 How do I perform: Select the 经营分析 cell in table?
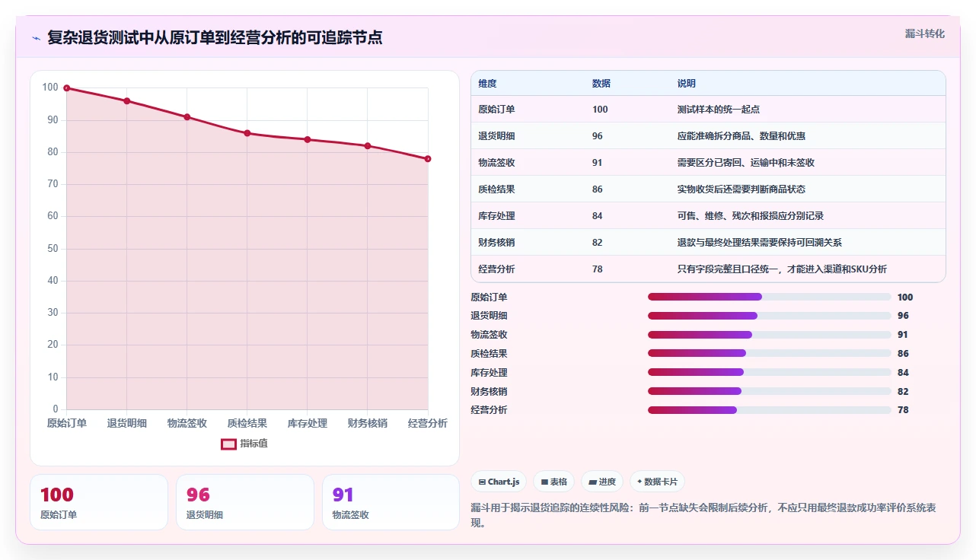[x=528, y=269]
